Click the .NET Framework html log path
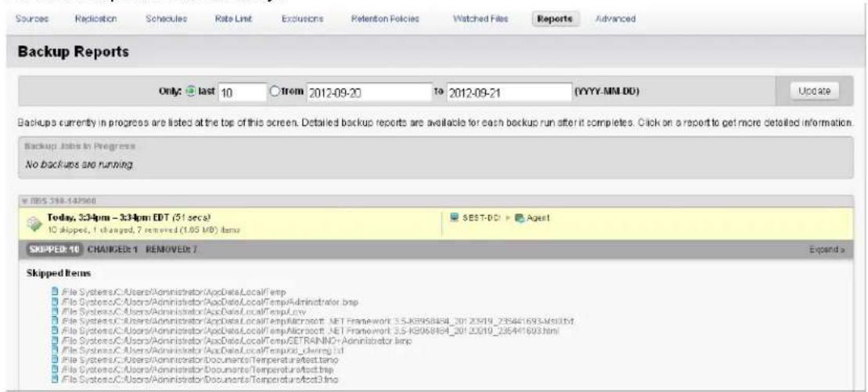Screen dimensions: 868x392 pyautogui.click(x=309, y=330)
